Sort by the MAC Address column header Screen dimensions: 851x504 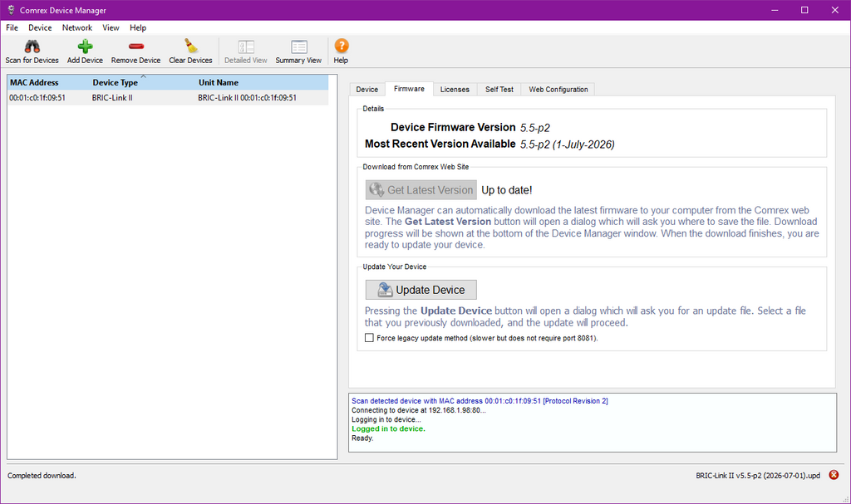click(47, 82)
